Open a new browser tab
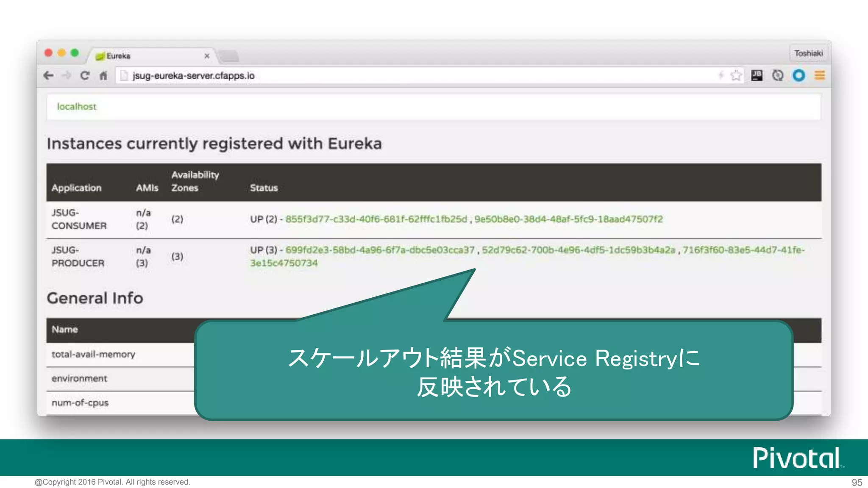Screen dimensions: 868x488 229,56
